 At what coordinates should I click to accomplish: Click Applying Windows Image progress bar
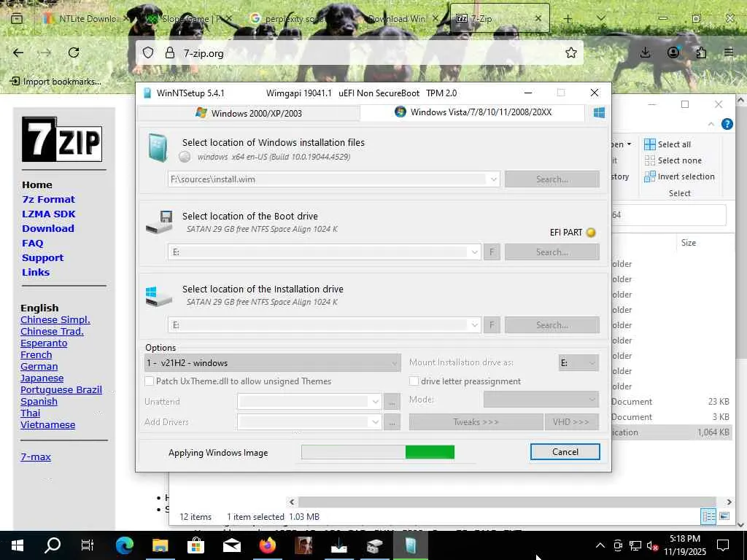pos(378,452)
